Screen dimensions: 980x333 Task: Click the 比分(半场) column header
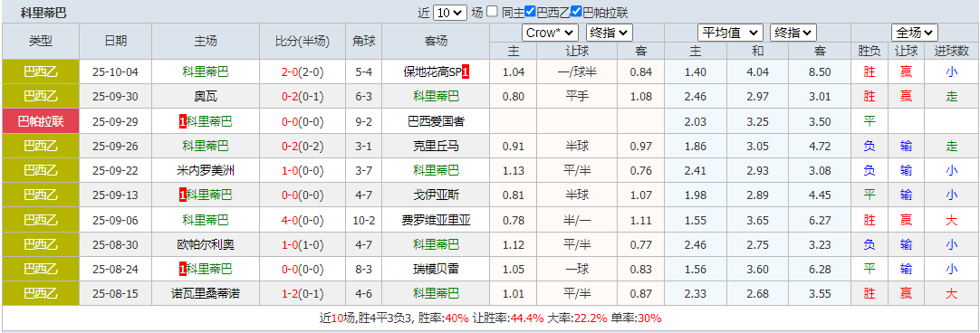coord(303,42)
